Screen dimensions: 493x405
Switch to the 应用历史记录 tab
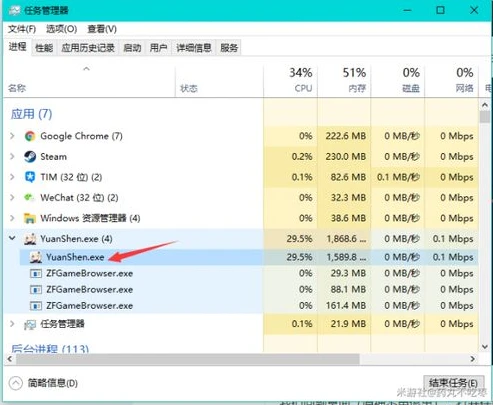[88, 48]
